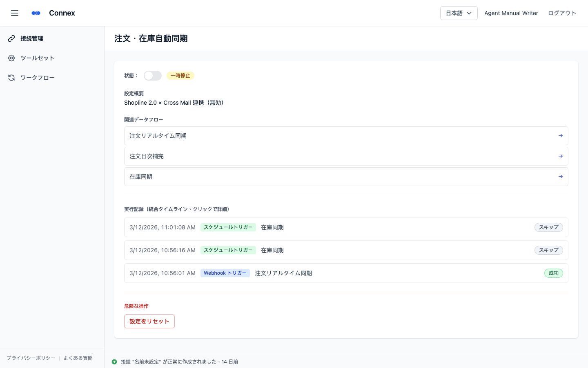
Task: Click the 注文・在庫自動同期 page title
Action: pos(151,38)
